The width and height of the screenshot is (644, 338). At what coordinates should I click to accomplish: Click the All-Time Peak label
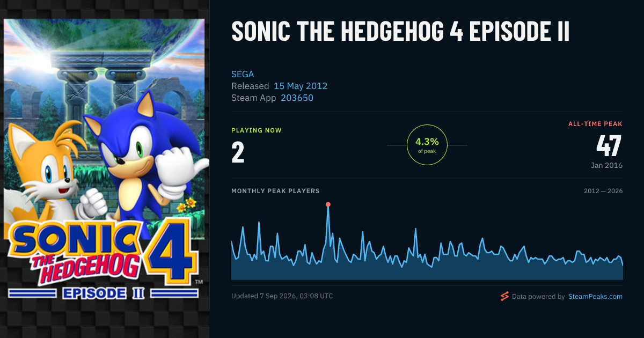click(595, 124)
